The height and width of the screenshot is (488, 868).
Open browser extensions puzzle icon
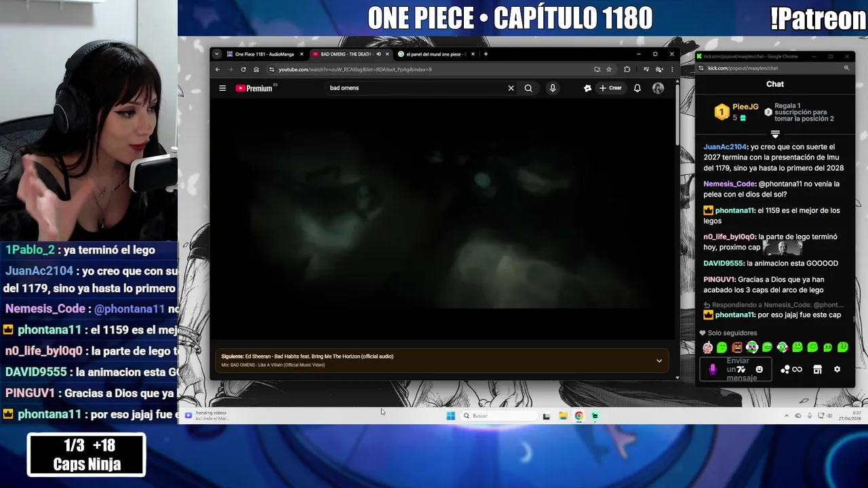(x=627, y=69)
